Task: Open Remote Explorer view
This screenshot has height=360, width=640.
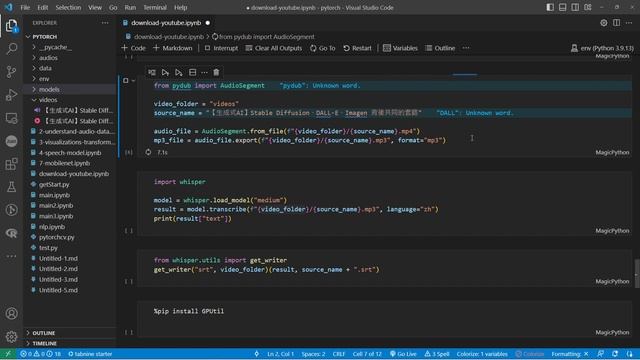Action: pos(11,118)
